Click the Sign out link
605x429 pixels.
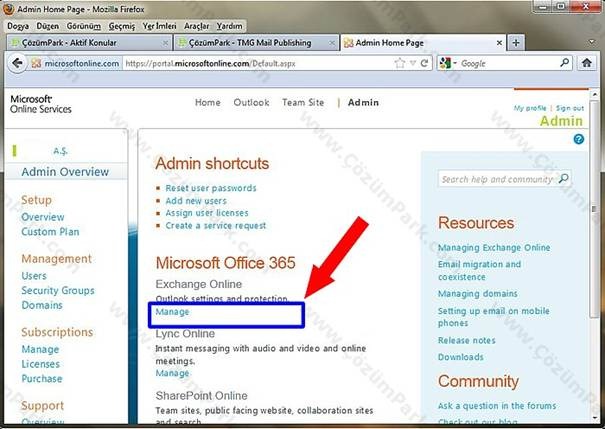pyautogui.click(x=570, y=108)
